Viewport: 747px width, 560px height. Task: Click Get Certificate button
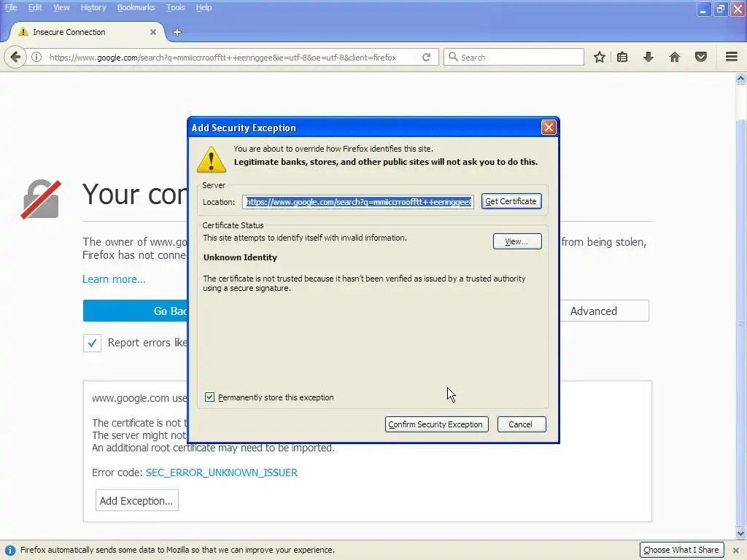[511, 201]
